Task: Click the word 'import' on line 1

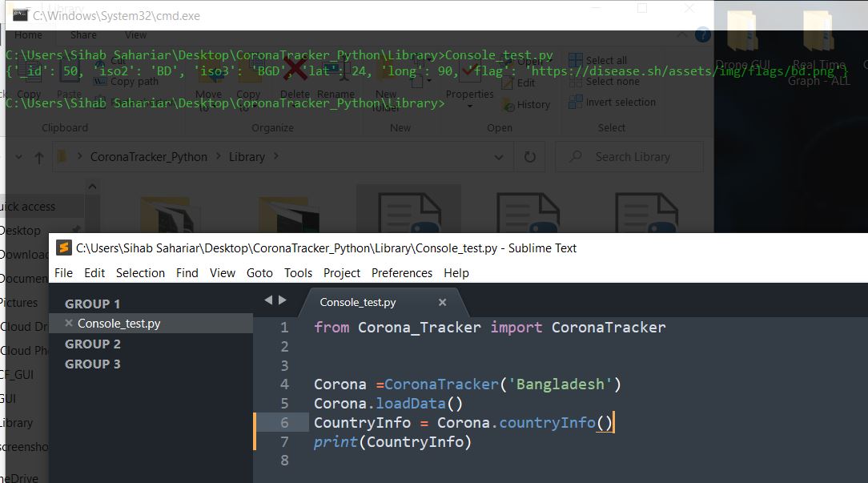Action: [x=516, y=328]
